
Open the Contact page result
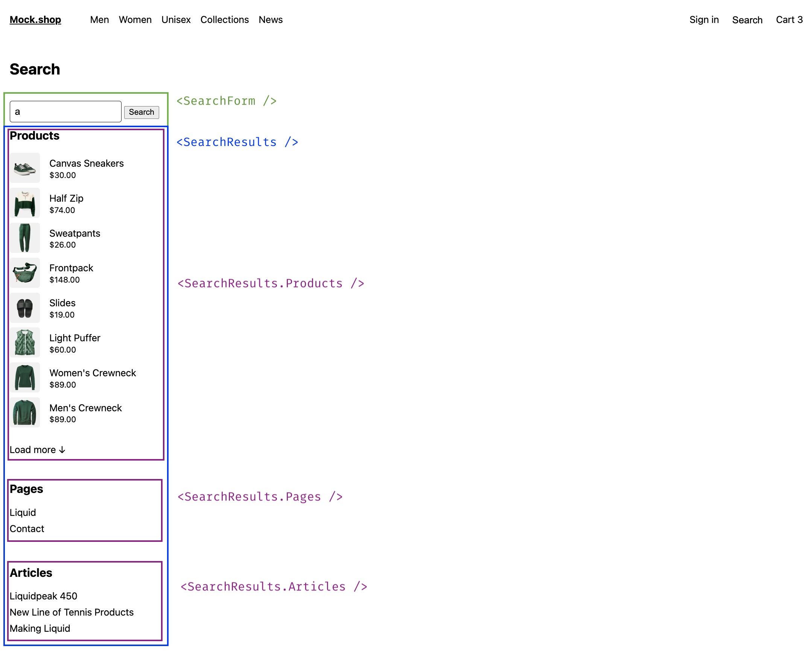pyautogui.click(x=27, y=529)
